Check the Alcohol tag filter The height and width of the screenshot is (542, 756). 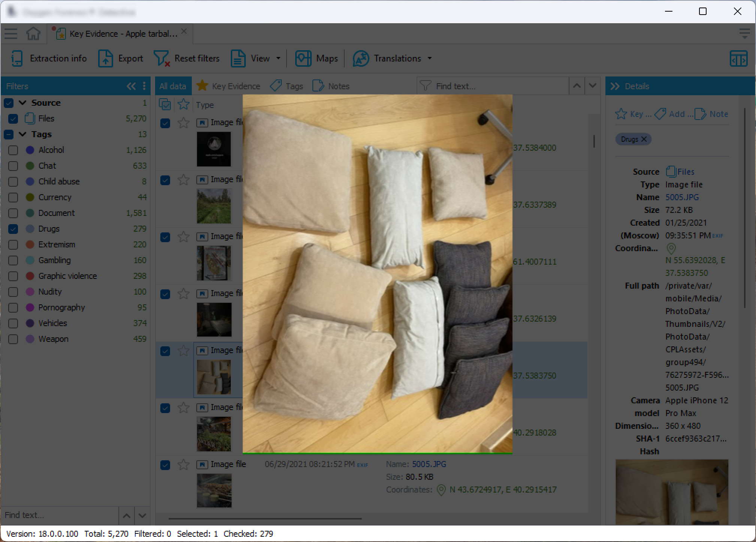(x=13, y=150)
